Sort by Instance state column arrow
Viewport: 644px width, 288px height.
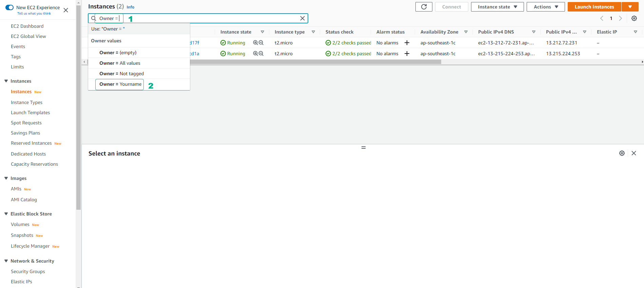(x=262, y=32)
